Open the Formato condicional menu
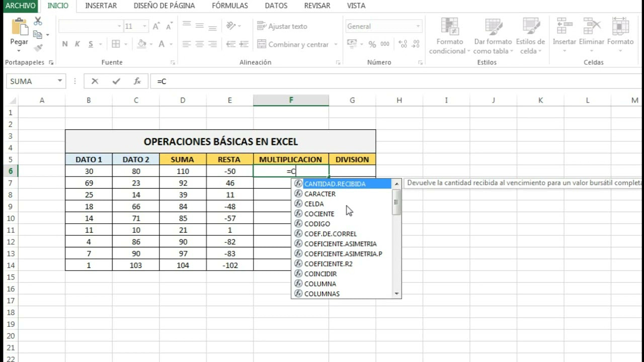The width and height of the screenshot is (644, 362). (450, 36)
